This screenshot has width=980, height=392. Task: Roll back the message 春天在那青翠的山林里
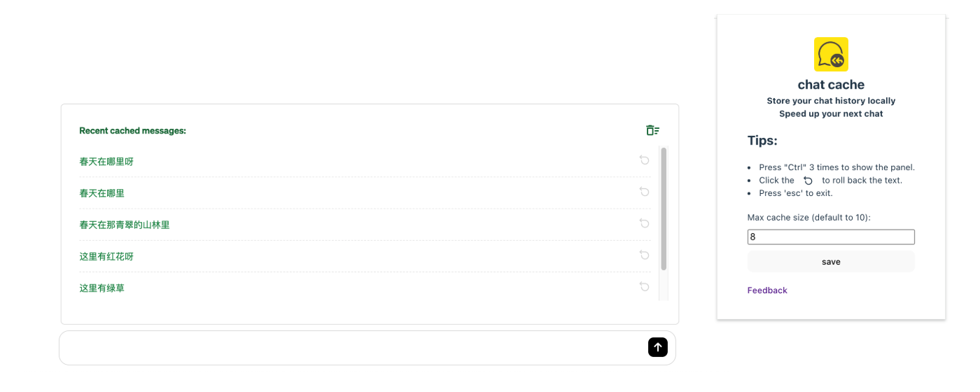pos(644,223)
